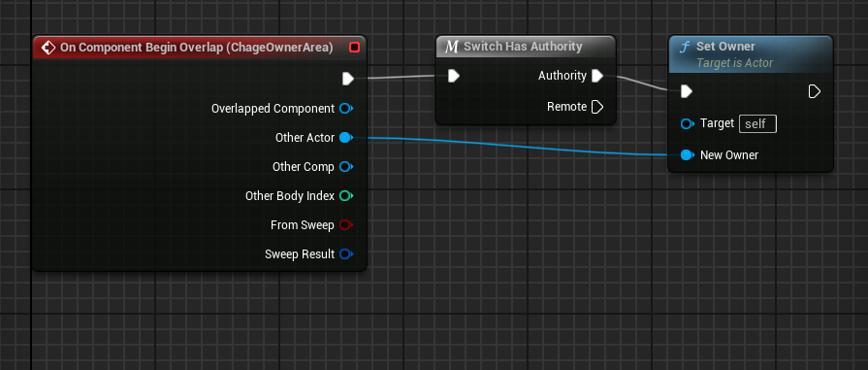Click the 'Remote' label on the Switch node

pyautogui.click(x=566, y=107)
